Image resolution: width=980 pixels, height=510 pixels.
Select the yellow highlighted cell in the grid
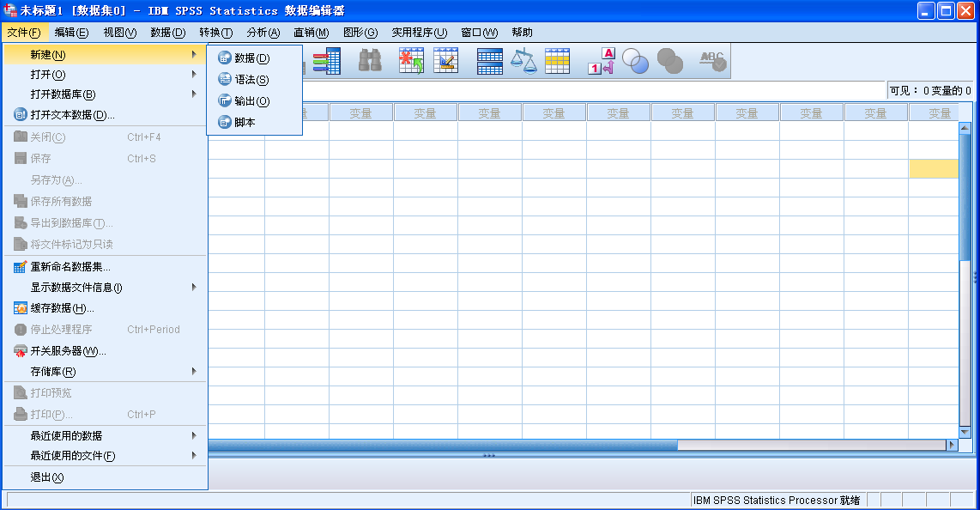point(933,169)
